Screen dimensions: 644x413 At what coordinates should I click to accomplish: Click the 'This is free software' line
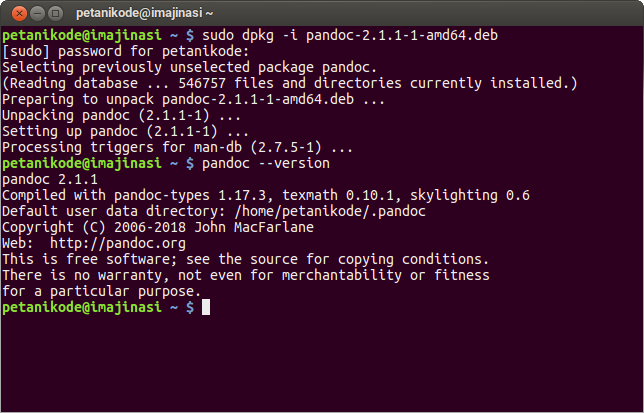245,259
